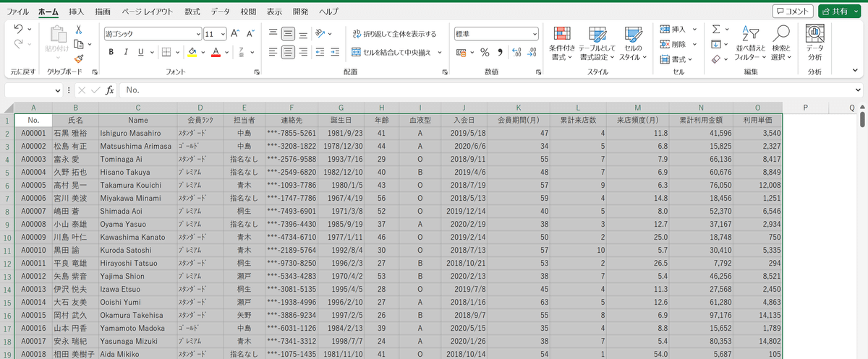Click the Undo arrow icon
Image resolution: width=868 pixels, height=359 pixels.
pos(19,29)
